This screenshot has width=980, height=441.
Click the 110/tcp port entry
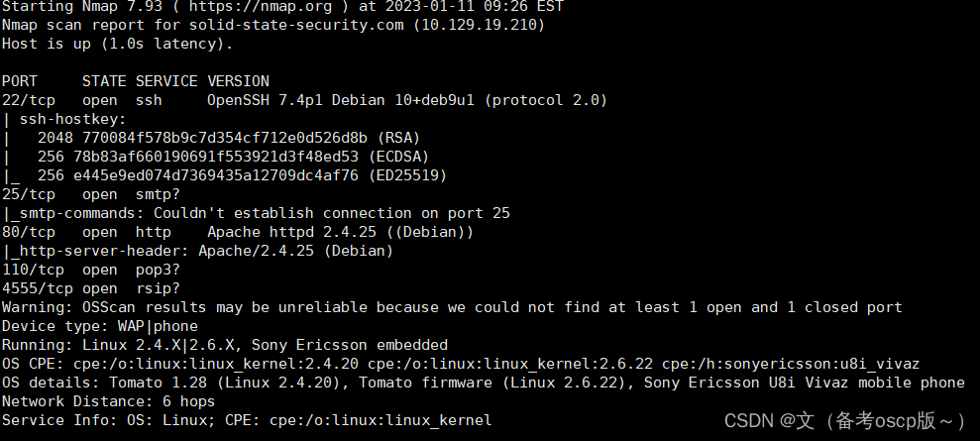click(x=33, y=270)
